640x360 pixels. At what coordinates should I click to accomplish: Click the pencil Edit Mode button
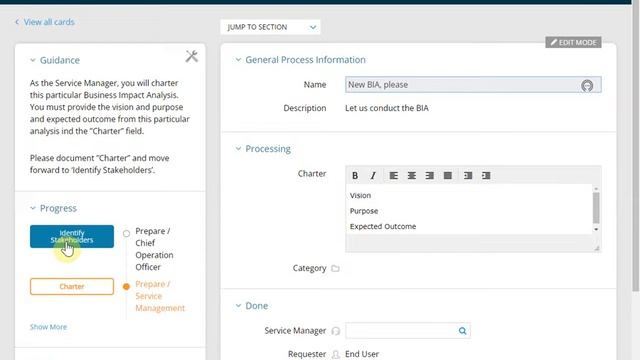tap(573, 42)
